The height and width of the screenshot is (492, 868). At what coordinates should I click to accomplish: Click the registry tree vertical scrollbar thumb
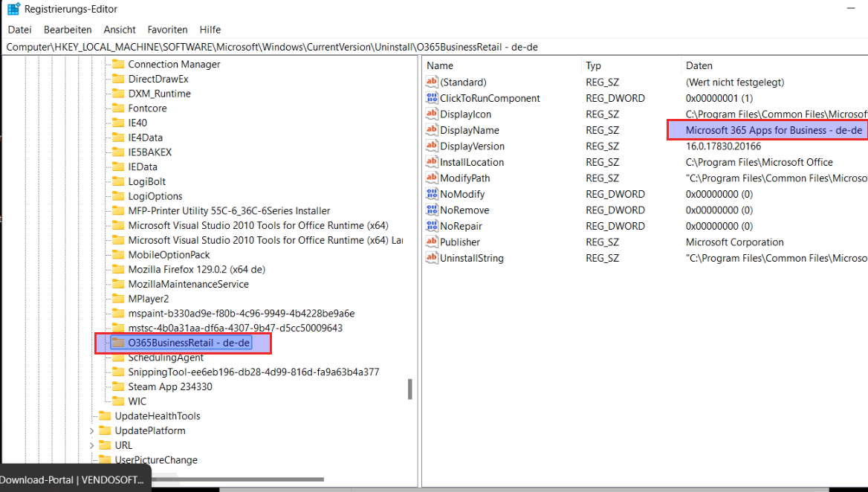click(409, 389)
